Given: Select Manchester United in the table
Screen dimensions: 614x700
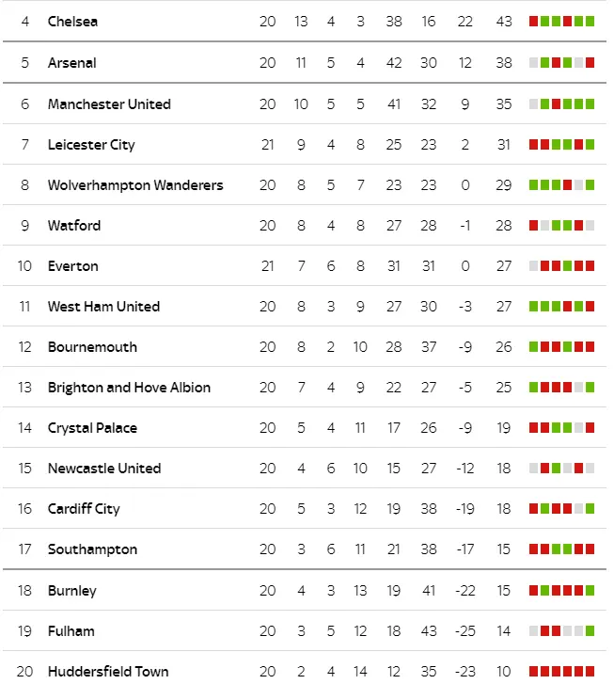Looking at the screenshot, I should 109,103.
